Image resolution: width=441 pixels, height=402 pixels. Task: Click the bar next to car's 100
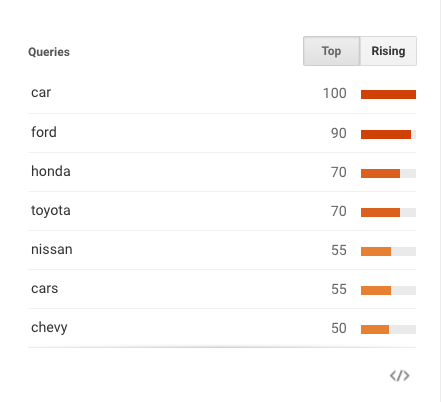(388, 94)
